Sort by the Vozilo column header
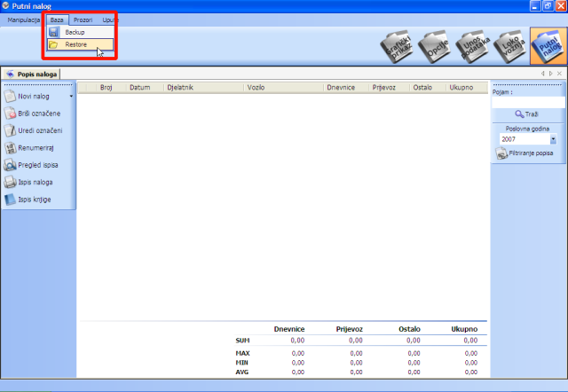The height and width of the screenshot is (392, 568). click(x=283, y=88)
